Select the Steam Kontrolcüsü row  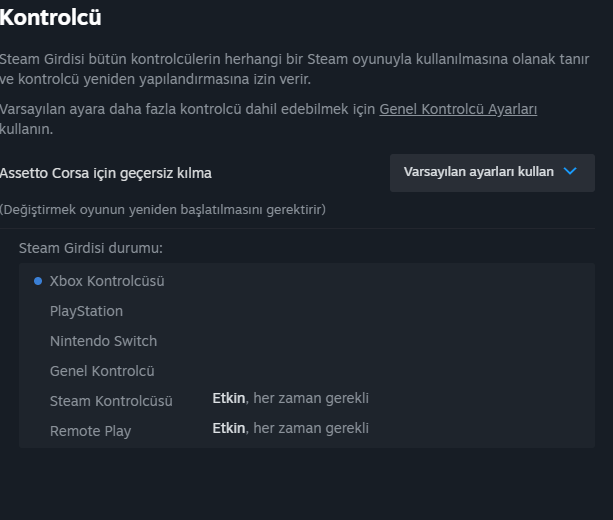(111, 401)
